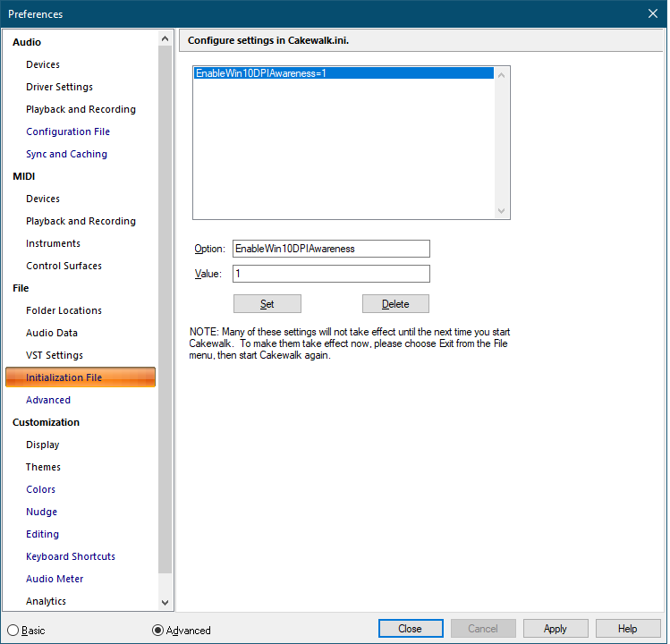Image resolution: width=670 pixels, height=644 pixels.
Task: Open Driver Settings page
Action: [x=59, y=87]
